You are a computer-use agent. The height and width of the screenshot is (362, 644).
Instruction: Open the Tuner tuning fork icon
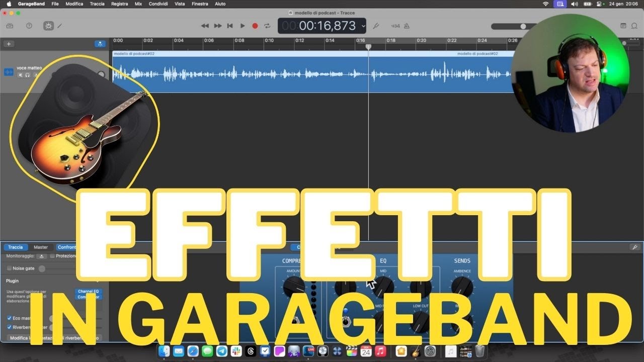pos(375,26)
